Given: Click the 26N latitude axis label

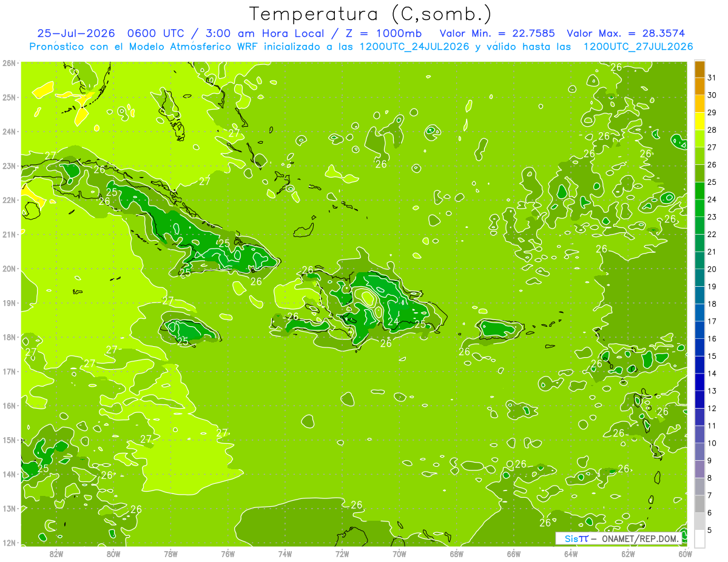Looking at the screenshot, I should coord(8,63).
